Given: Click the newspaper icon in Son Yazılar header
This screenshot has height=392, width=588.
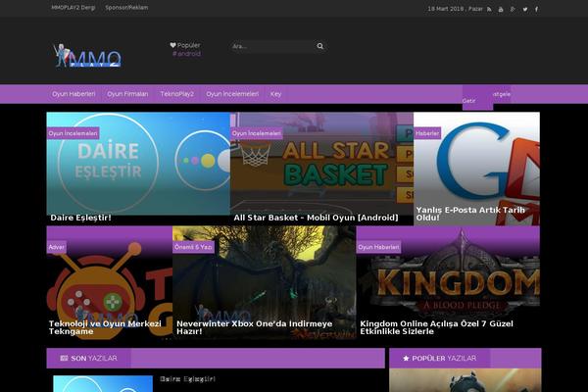Looking at the screenshot, I should 64,359.
